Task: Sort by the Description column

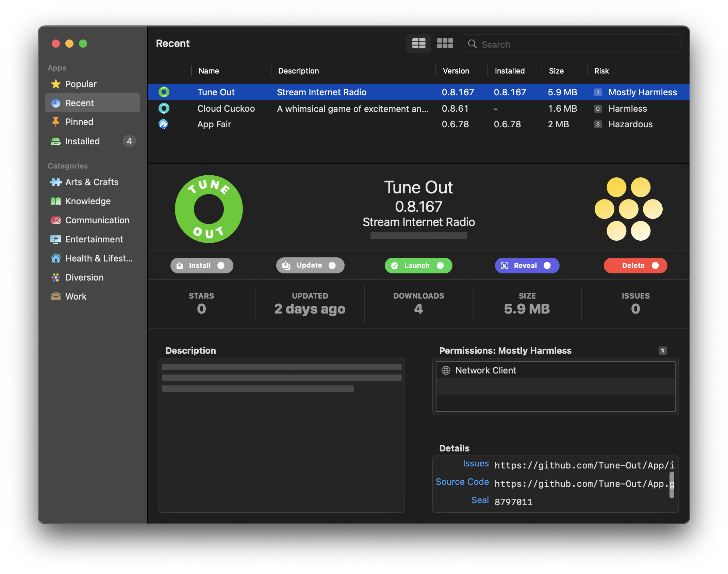Action: point(353,71)
